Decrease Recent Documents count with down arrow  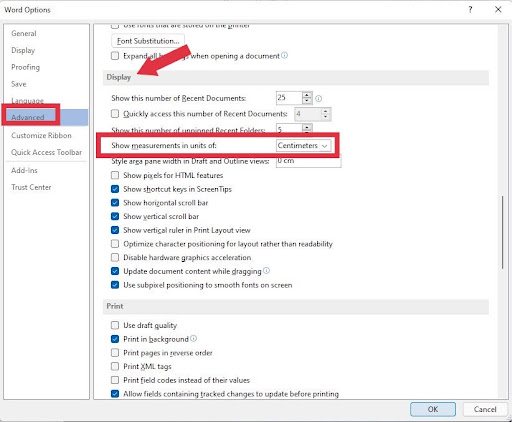[307, 101]
